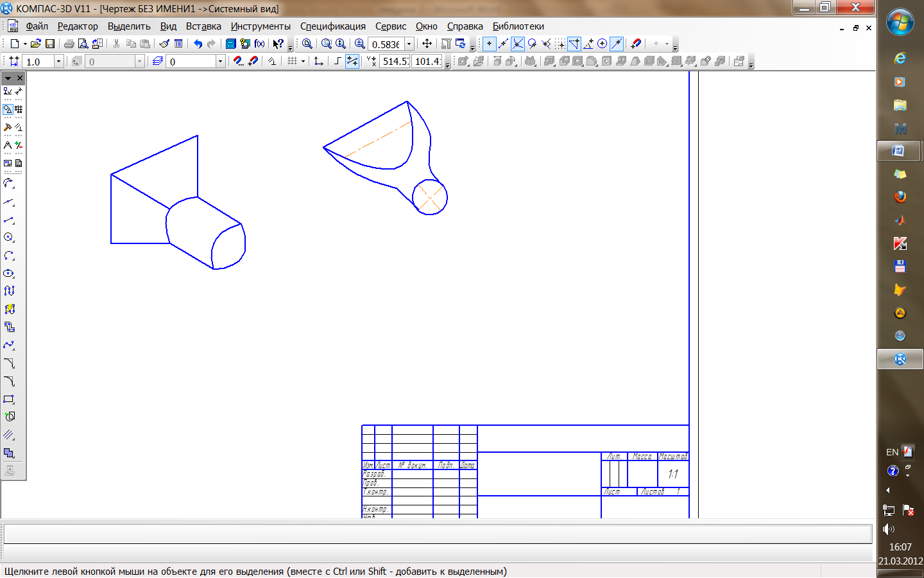The height and width of the screenshot is (578, 924).
Task: Save the drawing with the floppy disk icon
Action: [50, 44]
